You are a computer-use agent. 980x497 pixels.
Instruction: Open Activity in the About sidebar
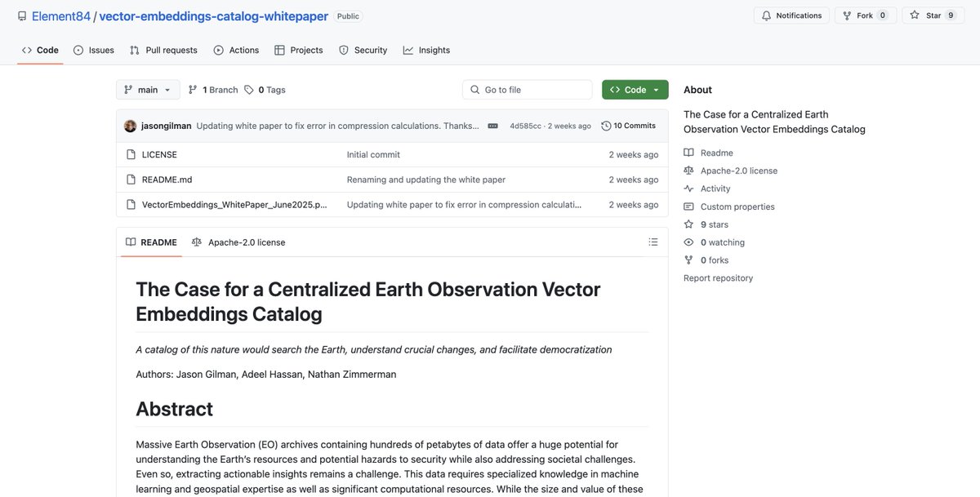point(715,189)
